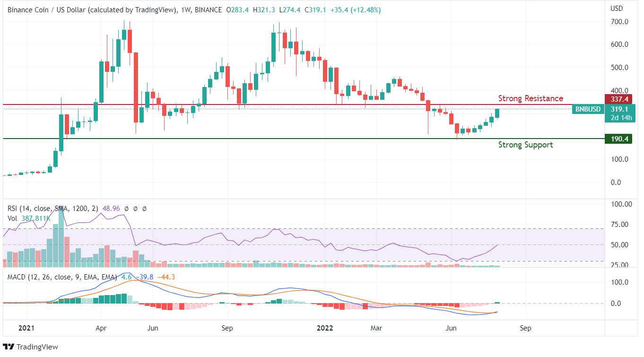The width and height of the screenshot is (644, 357).
Task: Click the '2d 14h' countdown label
Action: pyautogui.click(x=621, y=118)
